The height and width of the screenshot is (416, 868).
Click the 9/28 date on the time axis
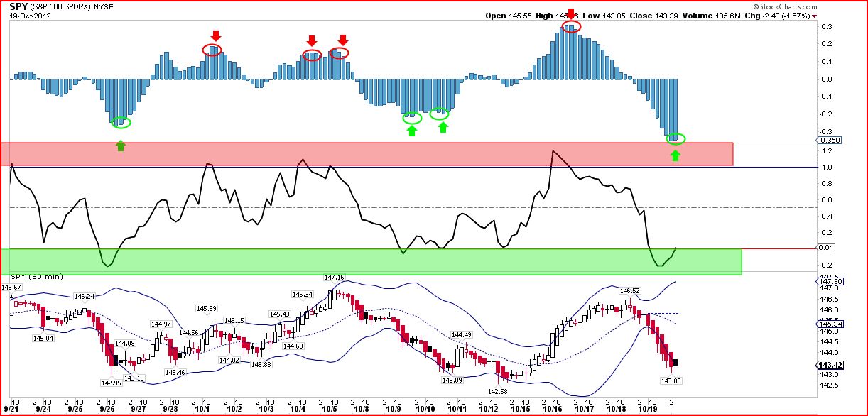coord(170,410)
